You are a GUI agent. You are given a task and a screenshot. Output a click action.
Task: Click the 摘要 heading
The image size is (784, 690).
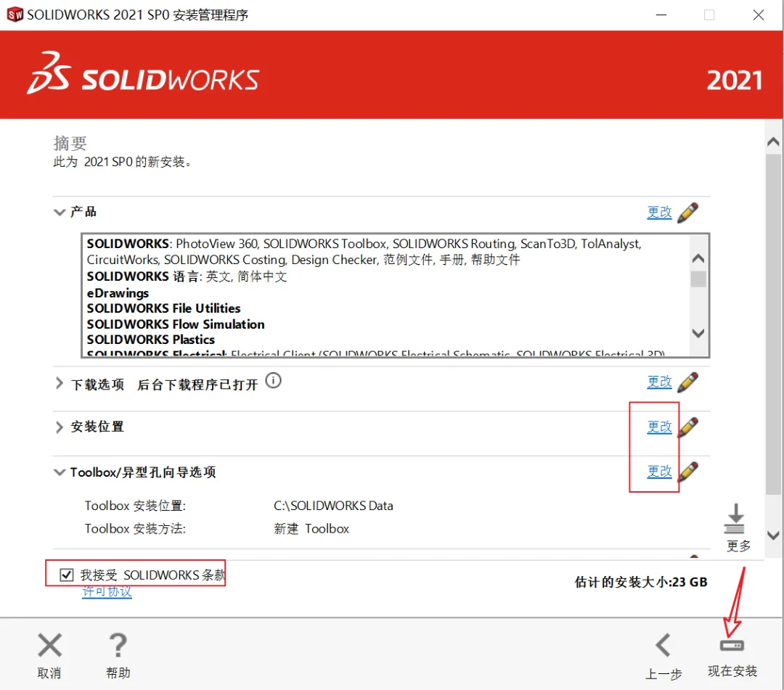(x=70, y=144)
